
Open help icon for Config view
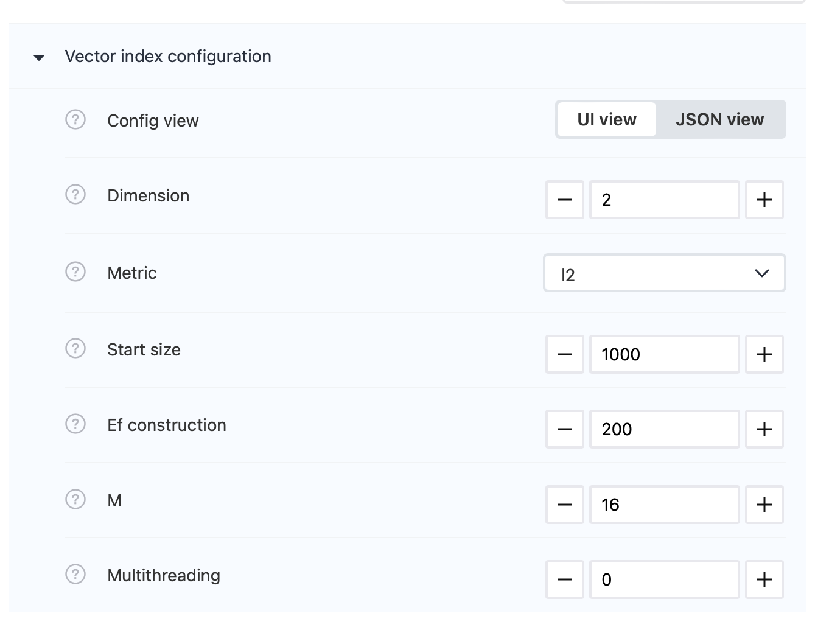75,119
